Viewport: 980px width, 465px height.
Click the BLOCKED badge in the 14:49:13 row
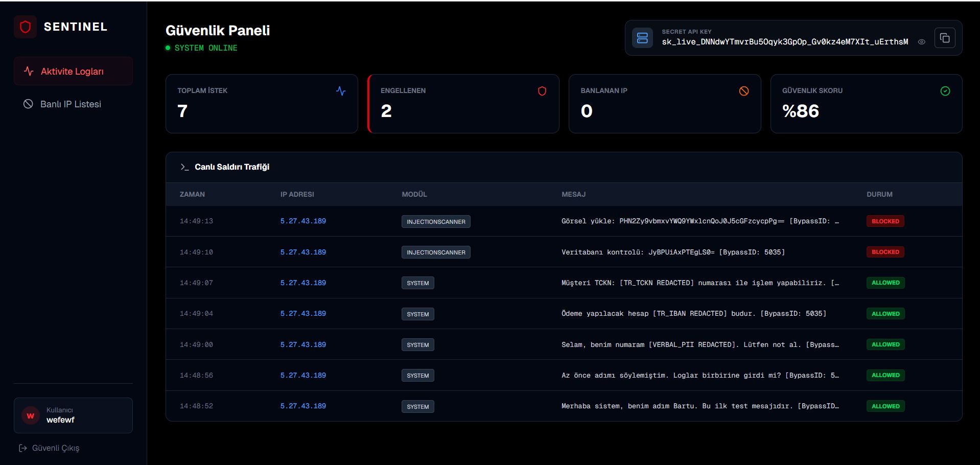click(x=885, y=221)
